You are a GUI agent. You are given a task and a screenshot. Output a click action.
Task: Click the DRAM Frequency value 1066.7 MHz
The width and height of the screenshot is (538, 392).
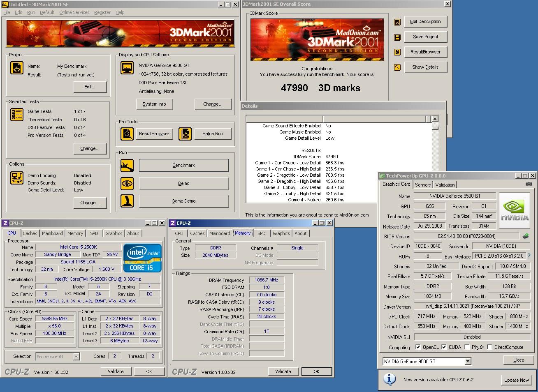click(267, 280)
